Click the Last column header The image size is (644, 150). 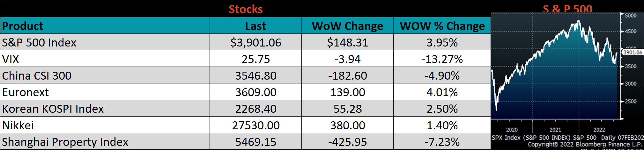point(255,26)
